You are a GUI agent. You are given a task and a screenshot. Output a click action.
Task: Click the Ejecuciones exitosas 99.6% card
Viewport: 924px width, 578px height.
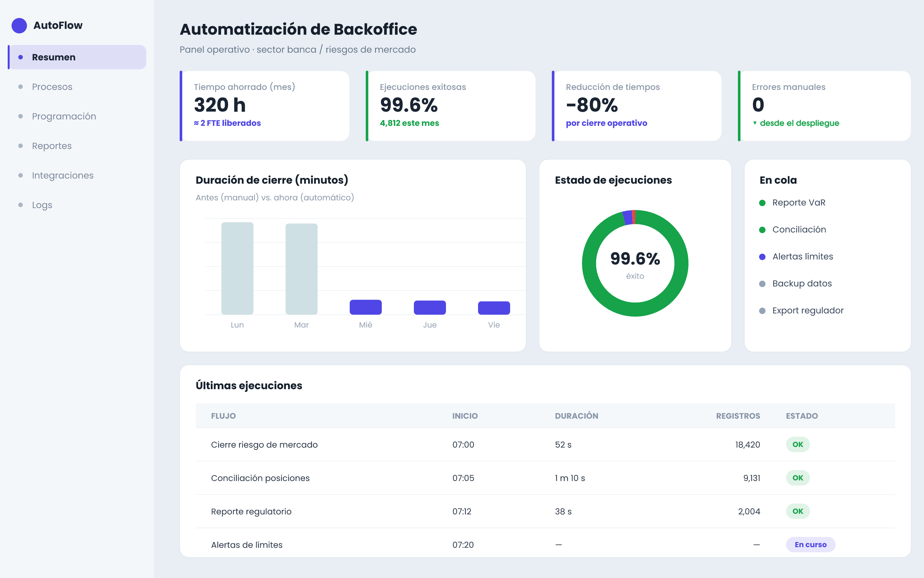pos(450,106)
